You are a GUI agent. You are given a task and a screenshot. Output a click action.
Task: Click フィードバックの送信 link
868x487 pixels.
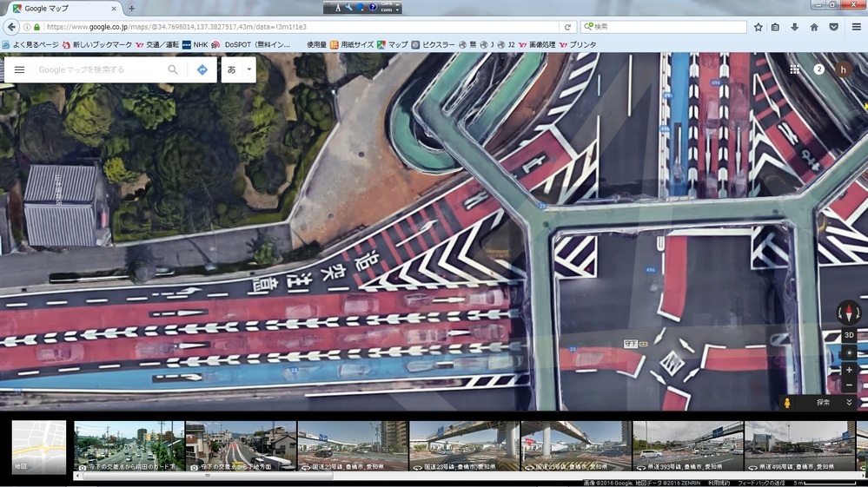761,482
